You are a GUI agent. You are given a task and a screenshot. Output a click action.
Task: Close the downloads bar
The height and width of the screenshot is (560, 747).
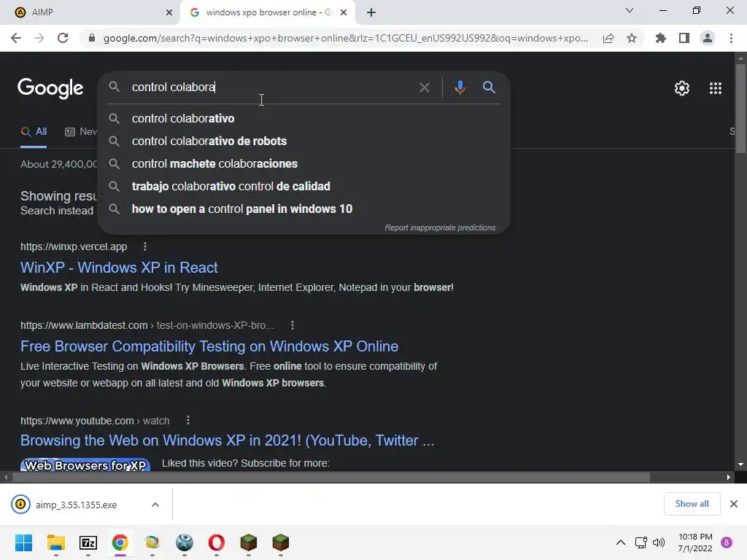coord(734,504)
